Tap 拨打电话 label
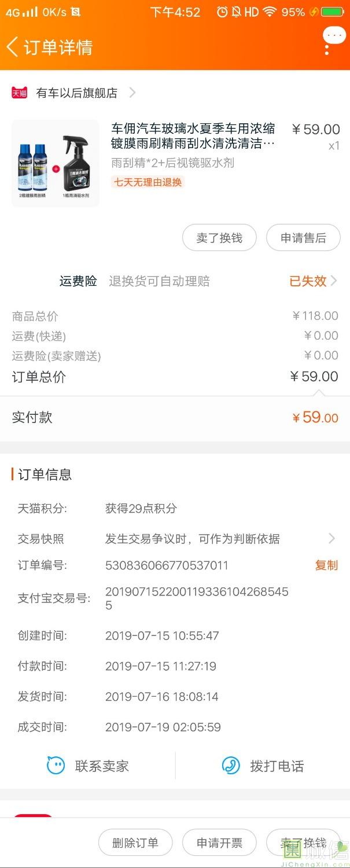Viewport: 350px width, 868px height. (x=277, y=766)
